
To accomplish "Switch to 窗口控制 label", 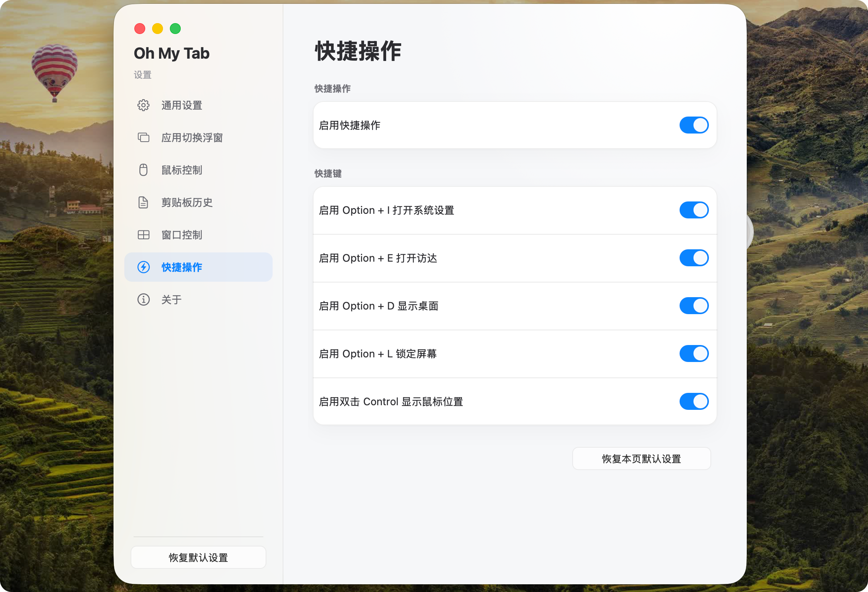I will pyautogui.click(x=182, y=235).
